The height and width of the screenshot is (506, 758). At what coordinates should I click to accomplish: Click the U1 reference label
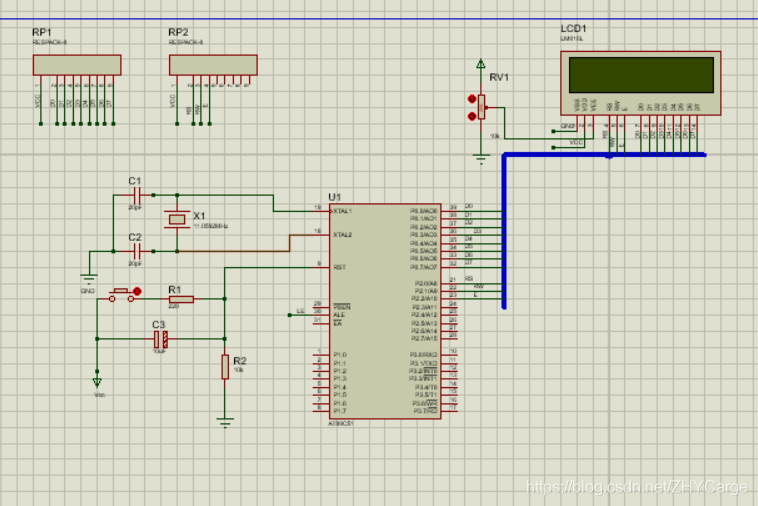[x=335, y=197]
